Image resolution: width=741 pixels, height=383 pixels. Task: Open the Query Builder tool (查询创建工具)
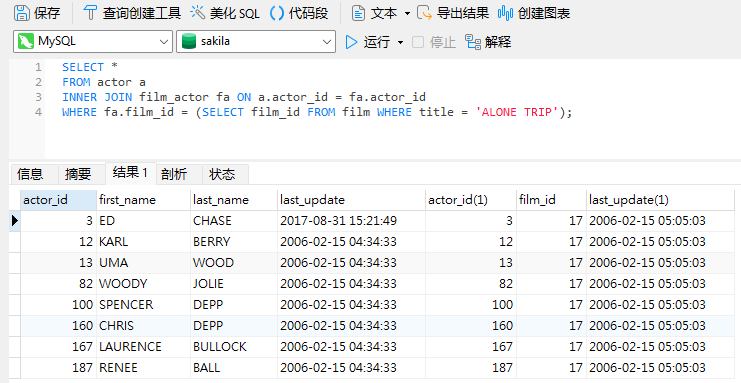point(132,13)
